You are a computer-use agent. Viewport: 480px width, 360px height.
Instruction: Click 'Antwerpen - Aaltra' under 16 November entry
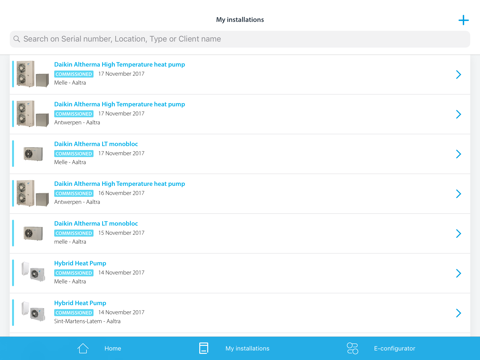(77, 202)
